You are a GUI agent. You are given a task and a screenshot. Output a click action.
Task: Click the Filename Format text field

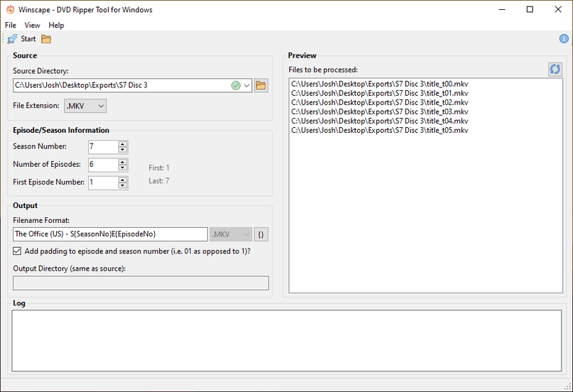tap(110, 234)
